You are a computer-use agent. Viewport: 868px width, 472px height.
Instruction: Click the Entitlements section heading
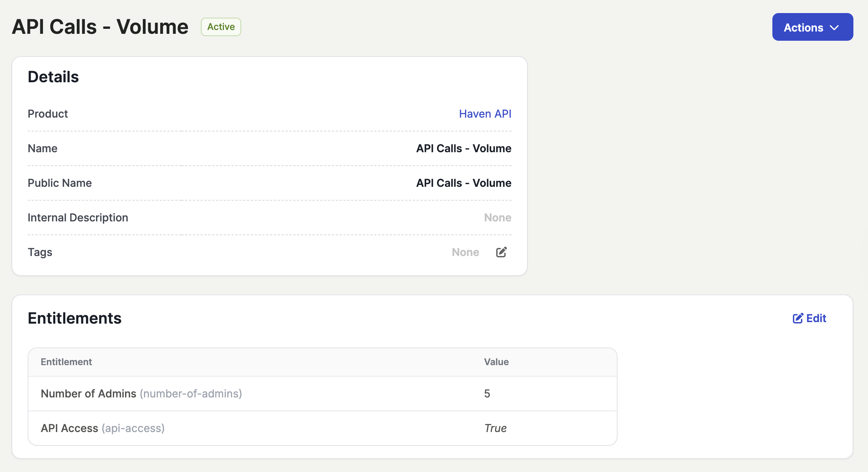point(75,318)
